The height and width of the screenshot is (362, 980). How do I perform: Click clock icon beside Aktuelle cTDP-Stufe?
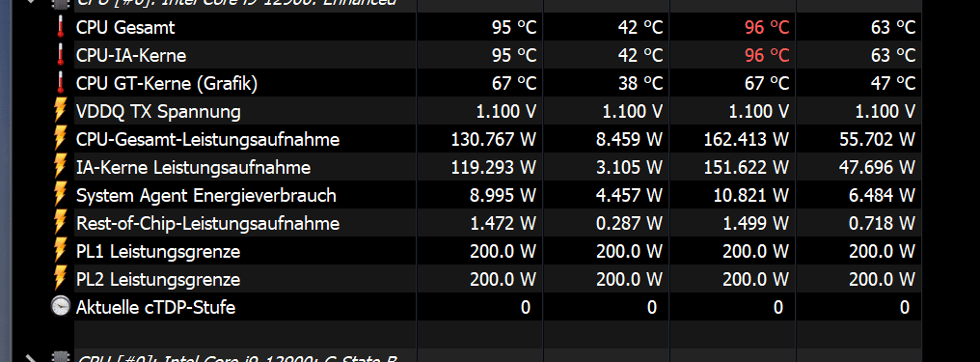[61, 306]
